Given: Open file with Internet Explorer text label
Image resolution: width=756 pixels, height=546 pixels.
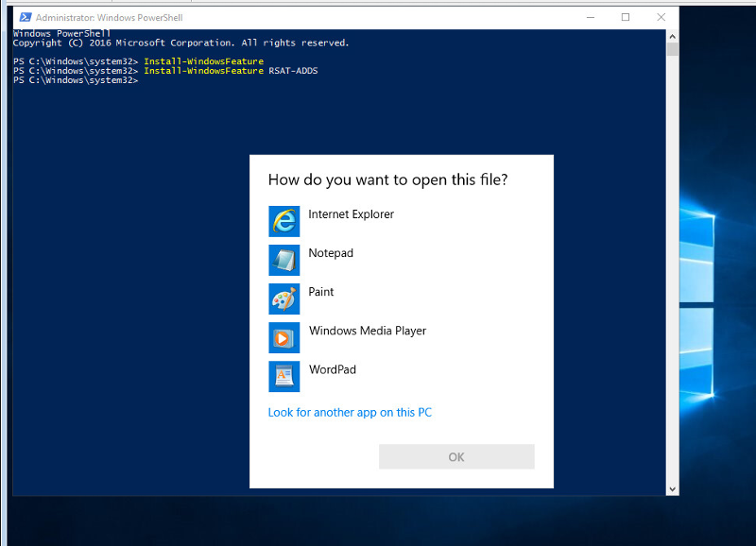Looking at the screenshot, I should pyautogui.click(x=351, y=214).
